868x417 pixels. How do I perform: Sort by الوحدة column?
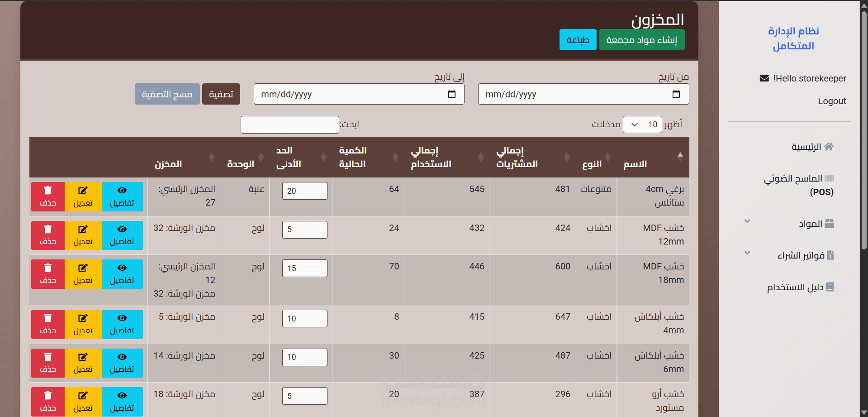[260, 157]
